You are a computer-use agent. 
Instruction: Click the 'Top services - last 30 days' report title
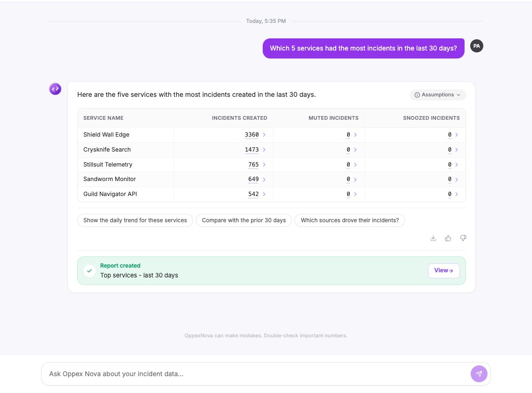(139, 276)
